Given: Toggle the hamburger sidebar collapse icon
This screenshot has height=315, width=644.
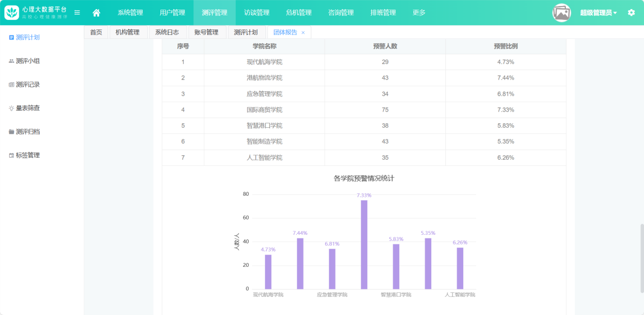Looking at the screenshot, I should coord(77,13).
